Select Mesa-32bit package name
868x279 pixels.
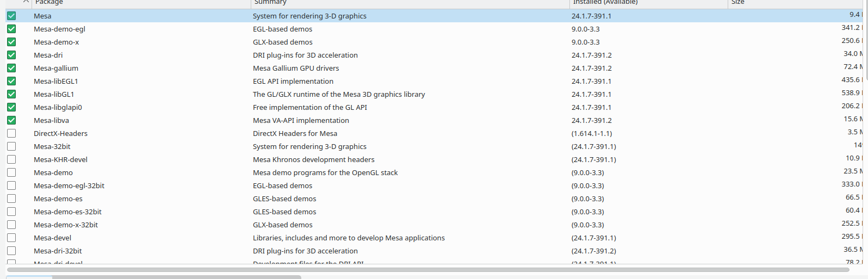(52, 146)
